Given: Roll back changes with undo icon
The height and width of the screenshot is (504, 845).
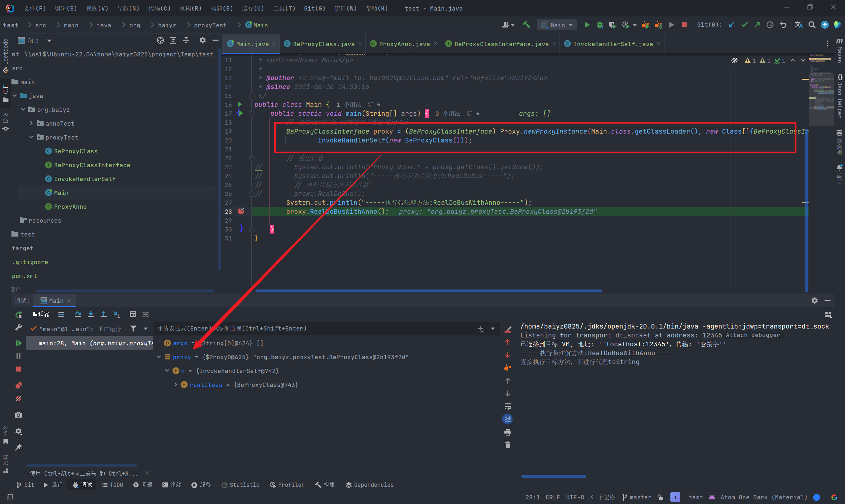Looking at the screenshot, I should pos(783,25).
